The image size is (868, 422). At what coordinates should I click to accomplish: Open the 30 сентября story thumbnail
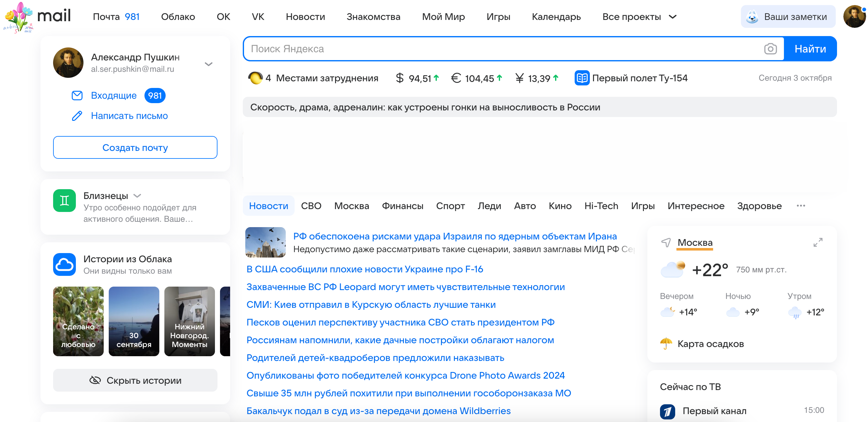pyautogui.click(x=134, y=321)
